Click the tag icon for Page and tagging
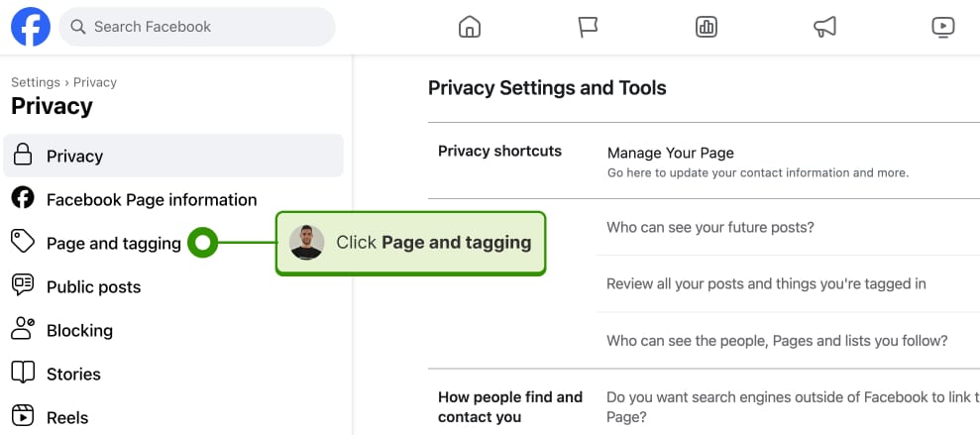The image size is (980, 435). [x=23, y=241]
